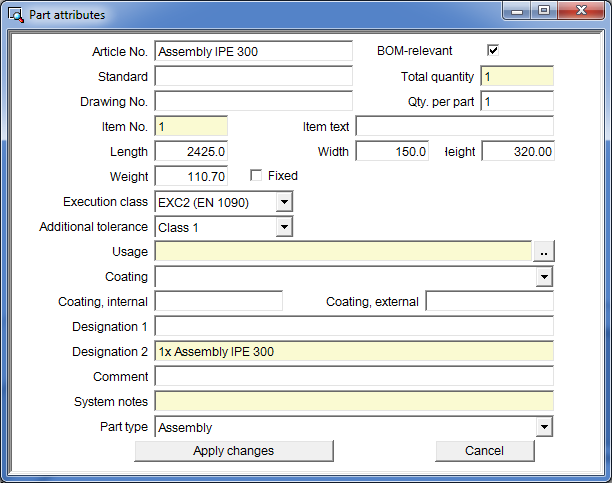Select the Standard input field
Image resolution: width=612 pixels, height=483 pixels.
point(253,76)
